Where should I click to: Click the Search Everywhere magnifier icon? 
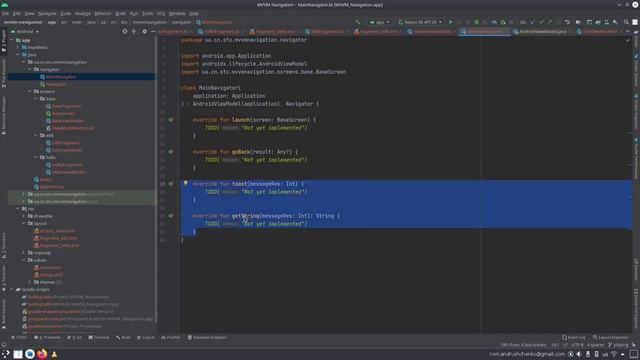click(x=626, y=22)
